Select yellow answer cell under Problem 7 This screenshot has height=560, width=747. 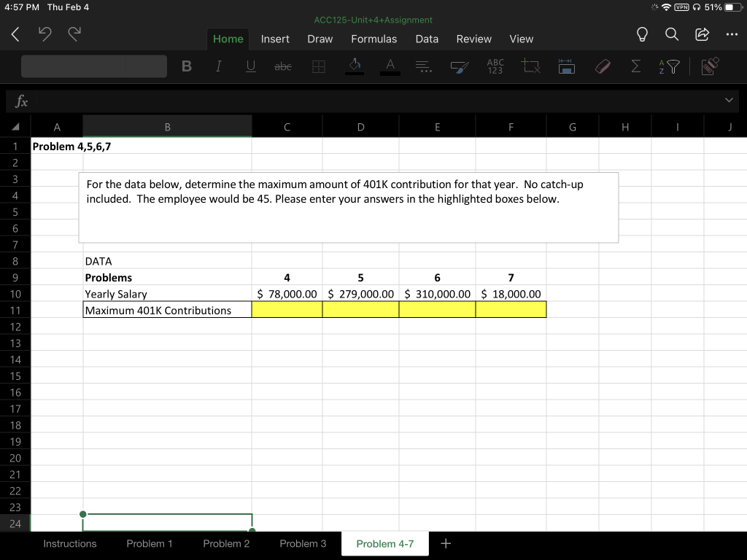point(511,309)
